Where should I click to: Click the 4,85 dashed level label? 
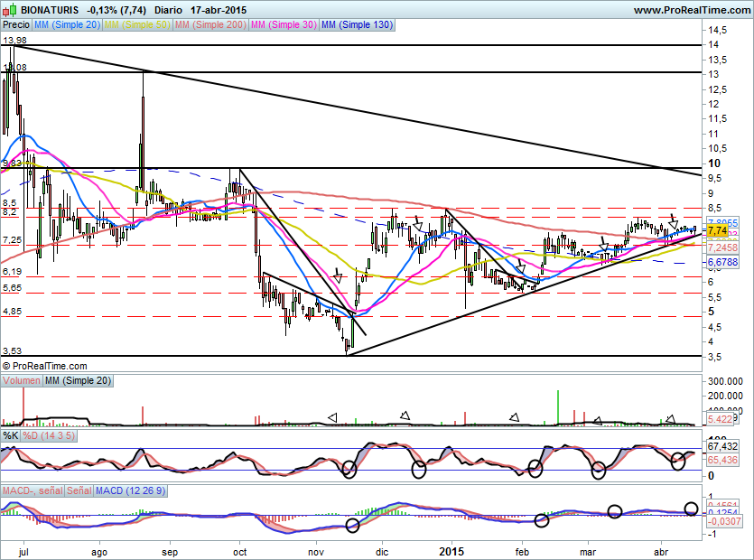point(12,312)
